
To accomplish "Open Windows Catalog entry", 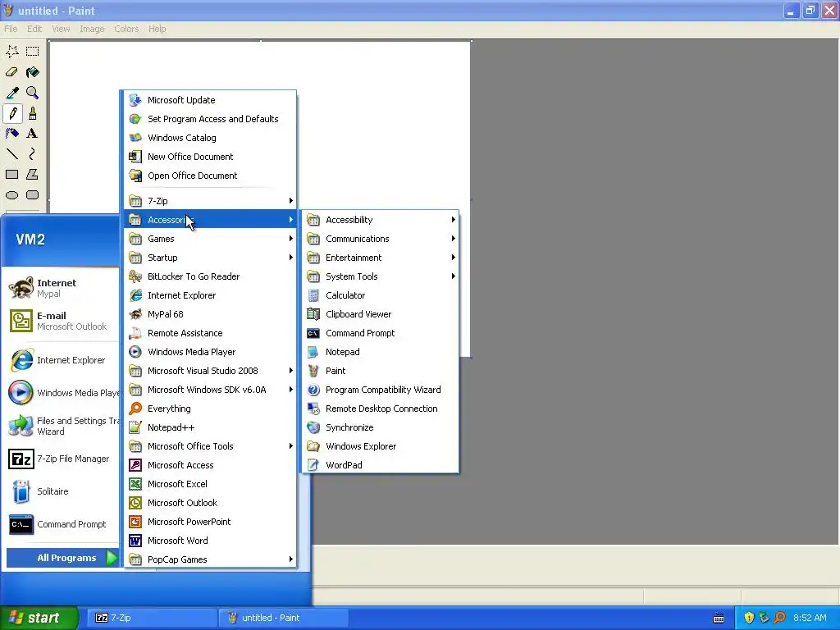I will (210, 138).
